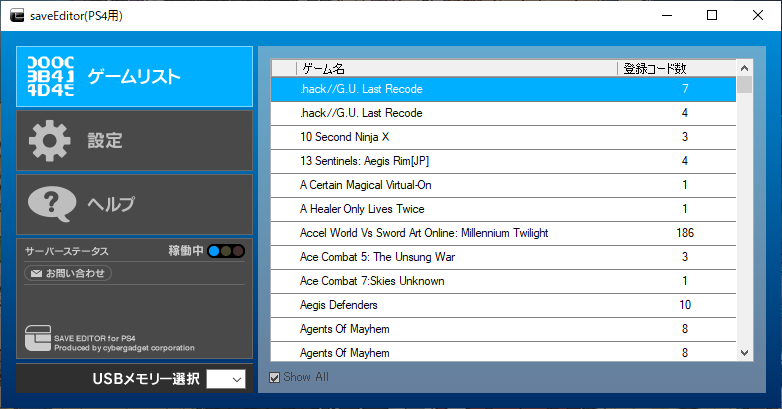Click the お問い合わせ button
This screenshot has width=782, height=409.
pos(68,273)
